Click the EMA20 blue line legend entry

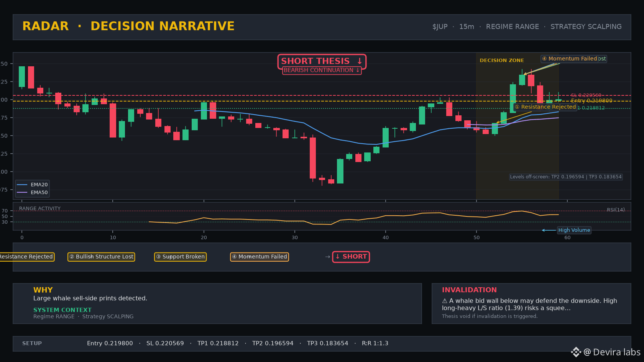(x=32, y=185)
